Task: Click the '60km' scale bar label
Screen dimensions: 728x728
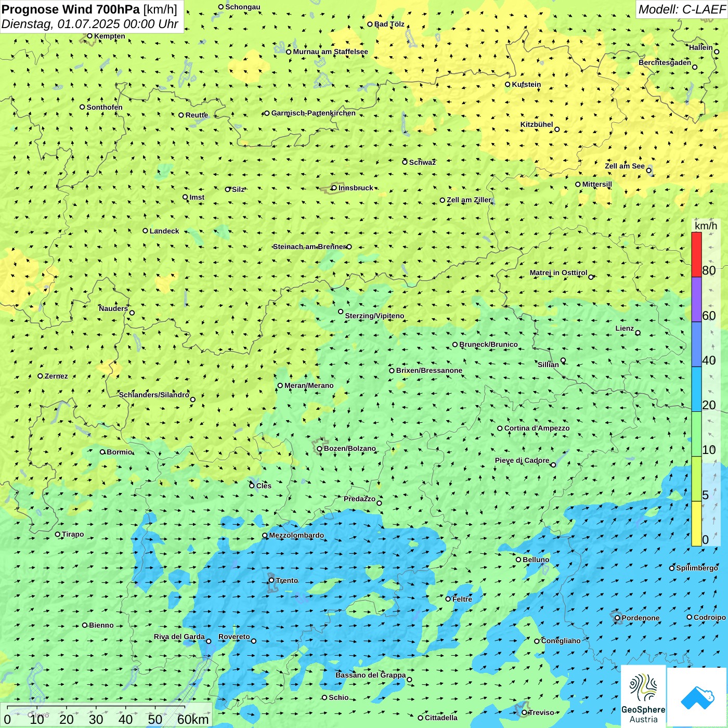Action: tap(193, 719)
